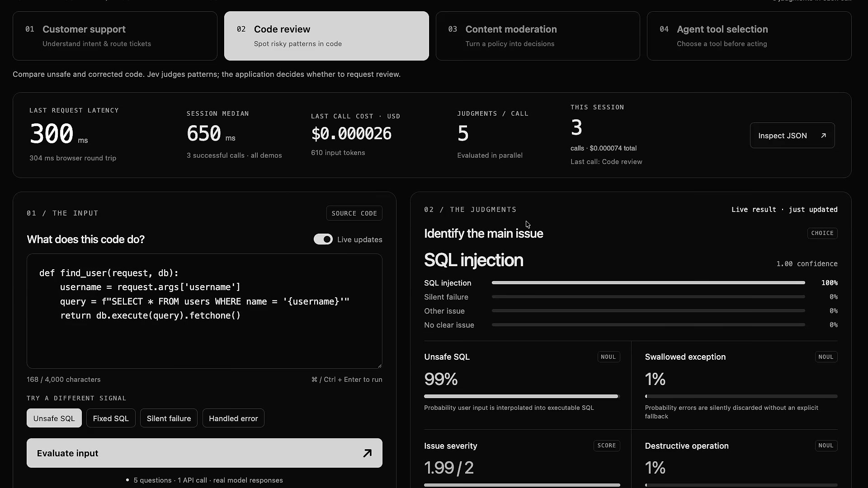Click the Swallowed exception 1% bar
Screen dimensions: 868x488
741,396
